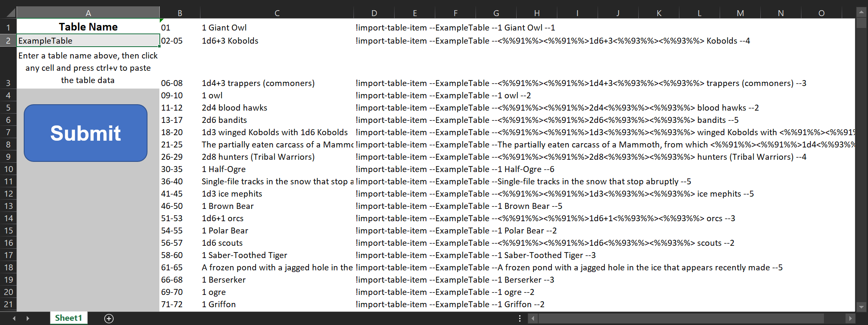Viewport: 868px width, 325px height.
Task: Select the '1 Saber-Toothed Tiger' cell in column C
Action: [x=245, y=256]
